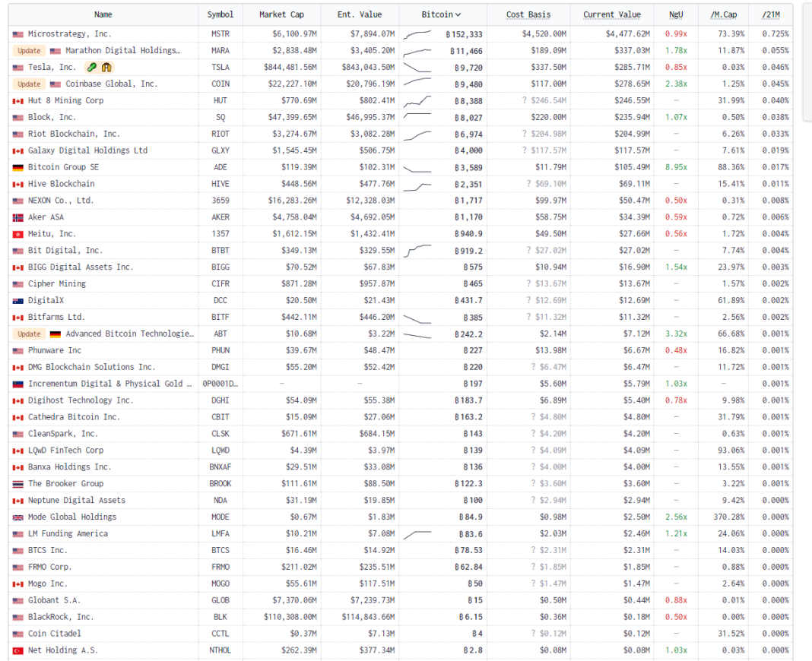This screenshot has height=661, width=812.
Task: Open the LM Funding America sparkline graph
Action: coord(417,534)
